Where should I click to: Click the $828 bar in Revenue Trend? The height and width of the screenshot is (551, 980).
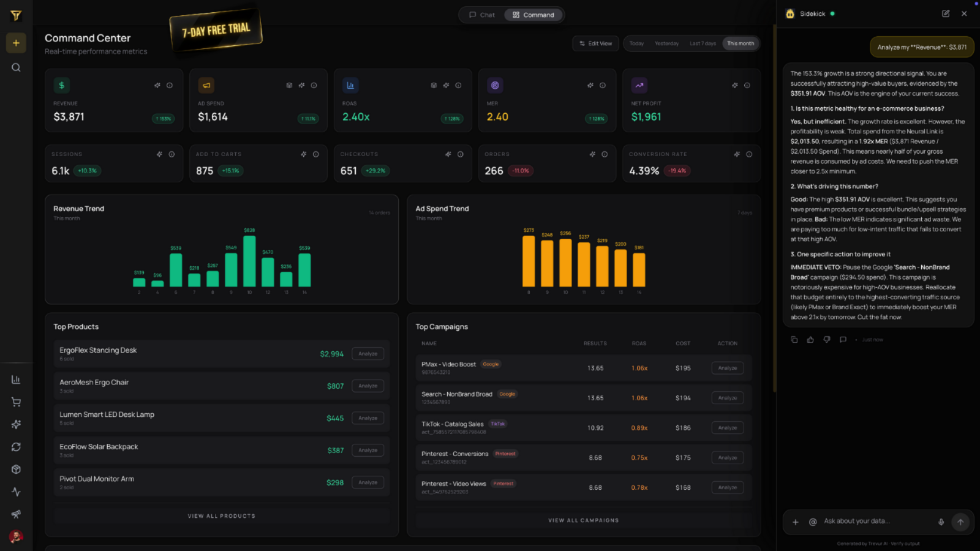[x=249, y=261]
